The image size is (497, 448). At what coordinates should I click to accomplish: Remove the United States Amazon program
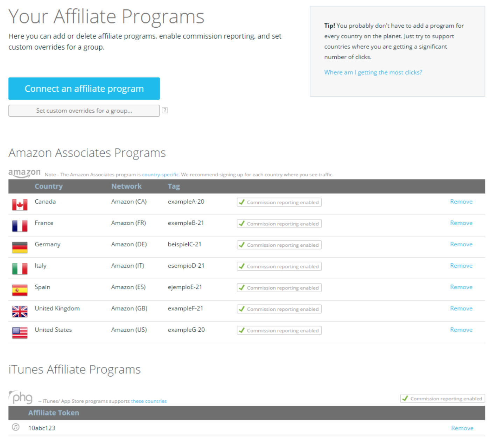pos(461,330)
